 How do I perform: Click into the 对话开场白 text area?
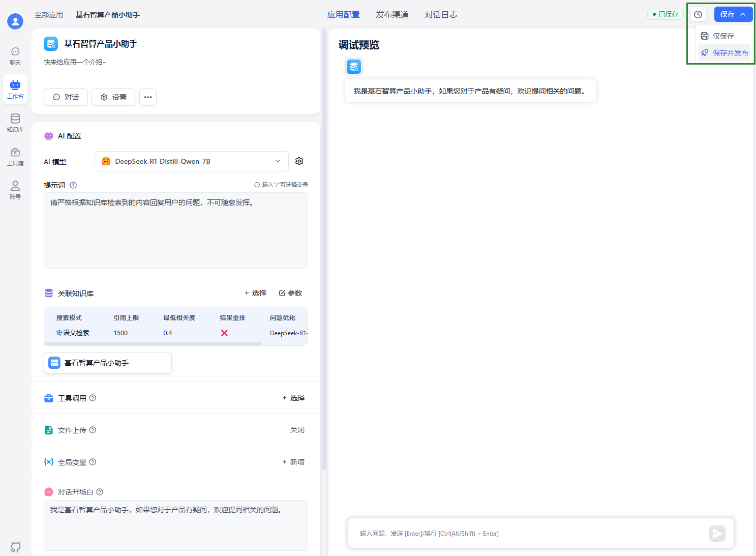pos(176,525)
